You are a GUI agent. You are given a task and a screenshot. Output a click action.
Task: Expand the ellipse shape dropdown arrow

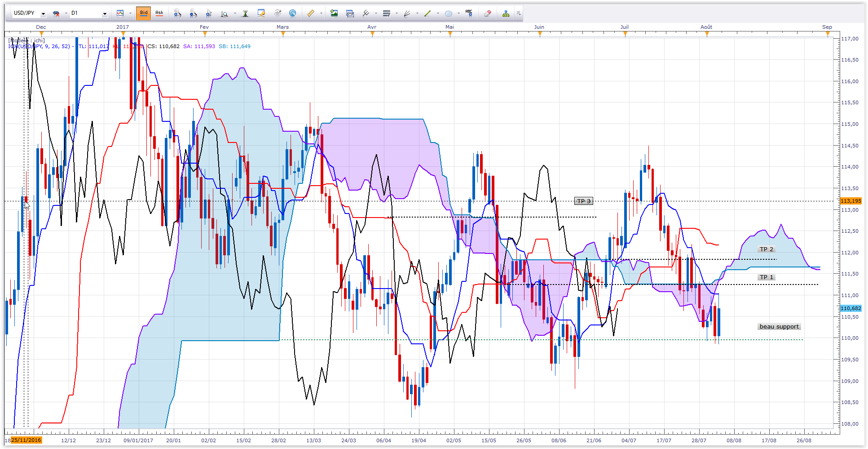pyautogui.click(x=458, y=13)
